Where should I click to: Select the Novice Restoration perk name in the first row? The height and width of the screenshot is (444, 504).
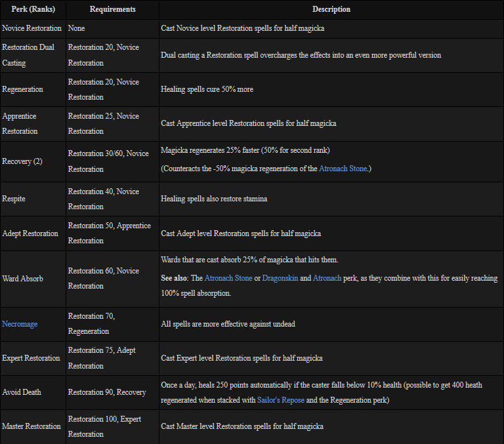point(31,29)
